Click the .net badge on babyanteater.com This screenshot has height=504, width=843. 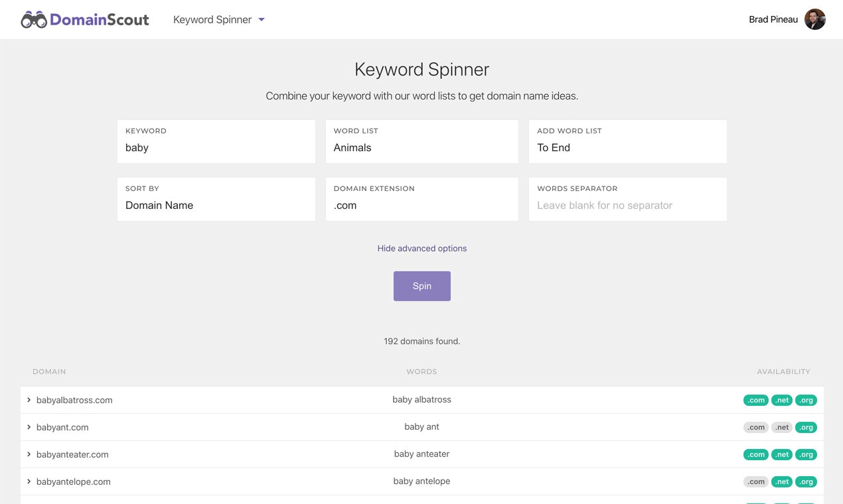point(781,454)
